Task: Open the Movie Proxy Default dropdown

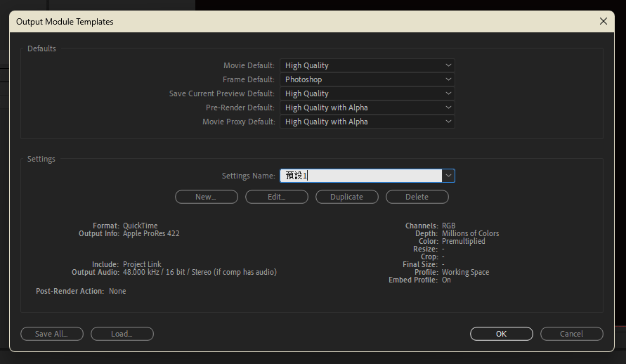Action: point(367,122)
